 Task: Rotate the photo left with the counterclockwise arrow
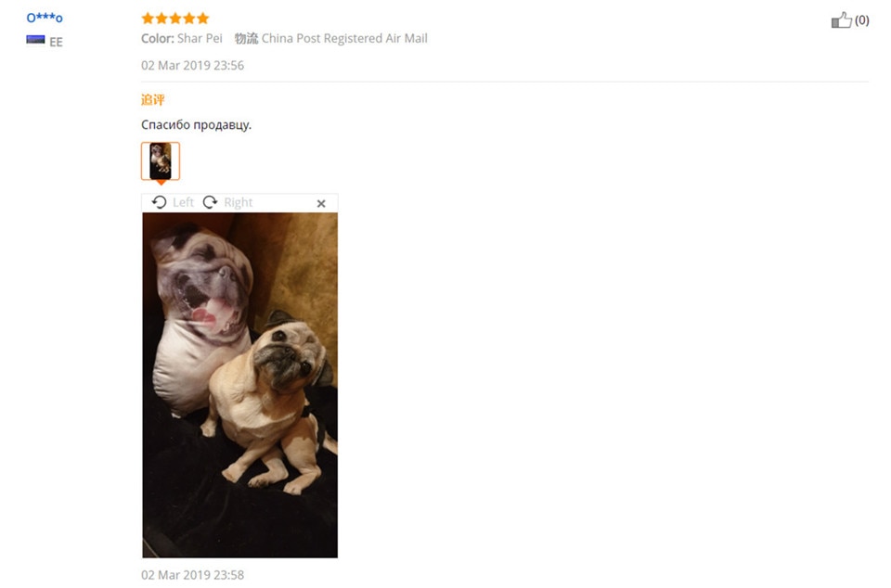coord(159,202)
